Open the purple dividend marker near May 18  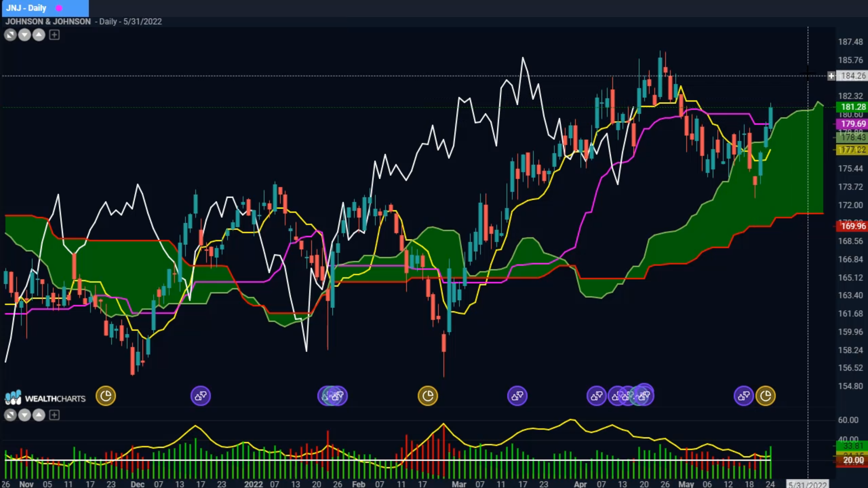click(x=743, y=396)
